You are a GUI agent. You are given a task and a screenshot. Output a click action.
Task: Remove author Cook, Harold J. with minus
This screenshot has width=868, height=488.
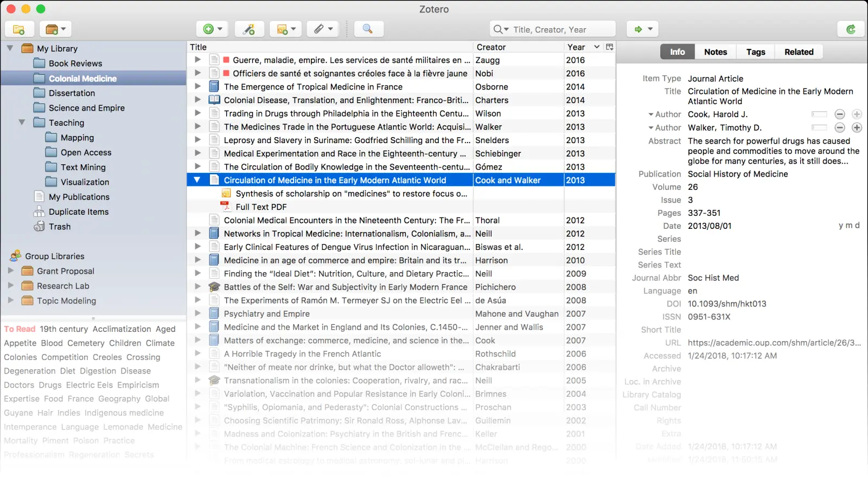(x=840, y=114)
